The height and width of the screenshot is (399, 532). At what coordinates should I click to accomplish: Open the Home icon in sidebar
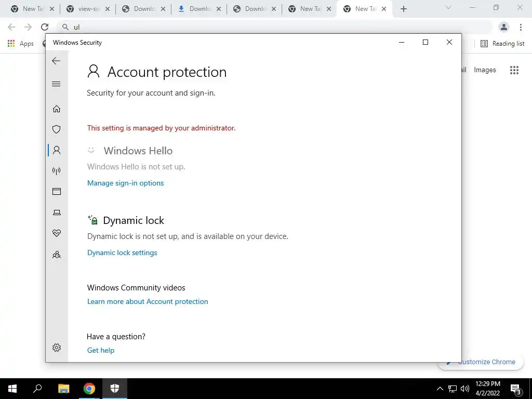point(57,109)
